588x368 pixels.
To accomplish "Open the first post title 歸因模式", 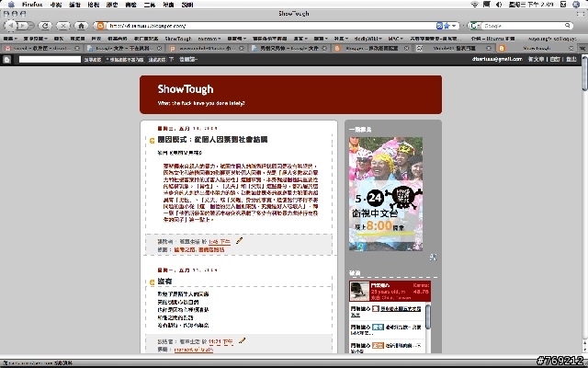I will point(212,139).
